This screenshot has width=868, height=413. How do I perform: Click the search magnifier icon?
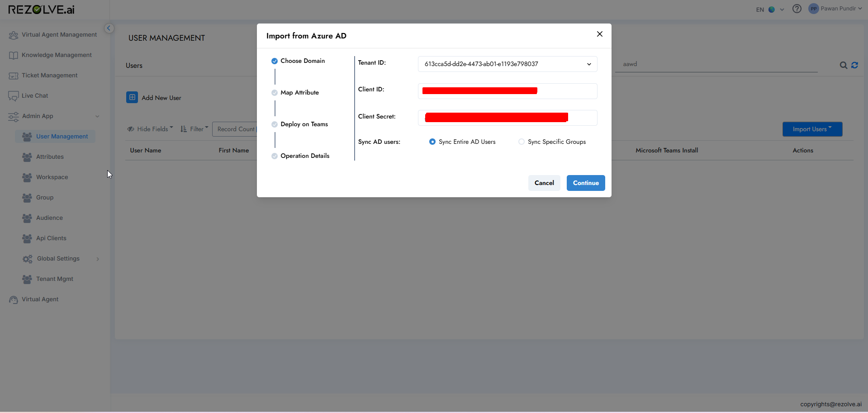[x=844, y=65]
